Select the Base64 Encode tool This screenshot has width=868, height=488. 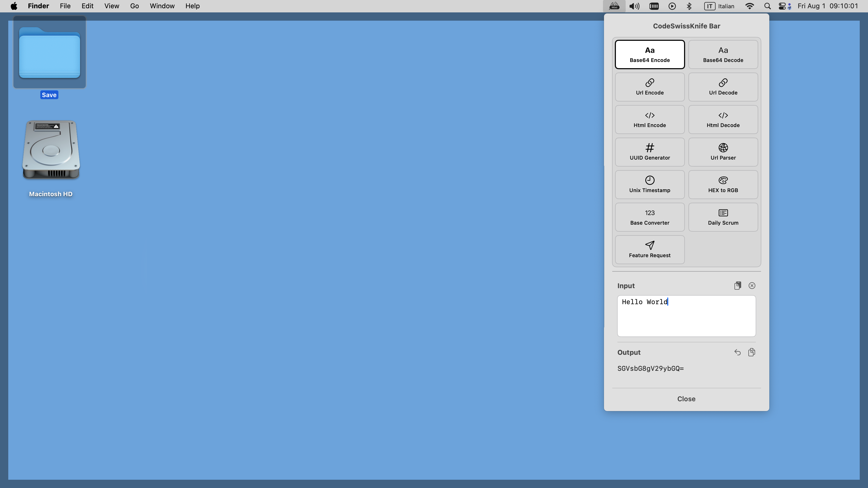click(x=650, y=54)
